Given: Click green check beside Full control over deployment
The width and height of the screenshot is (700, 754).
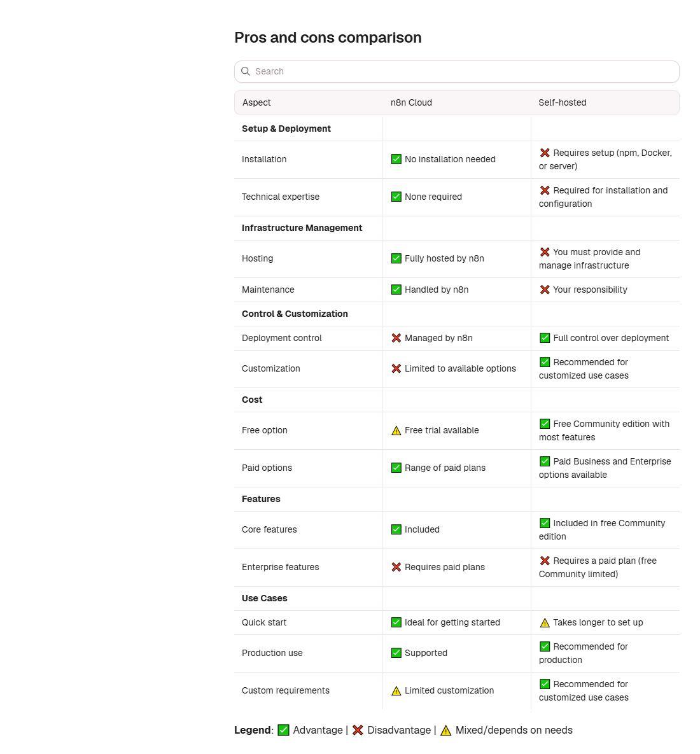Looking at the screenshot, I should coord(544,338).
